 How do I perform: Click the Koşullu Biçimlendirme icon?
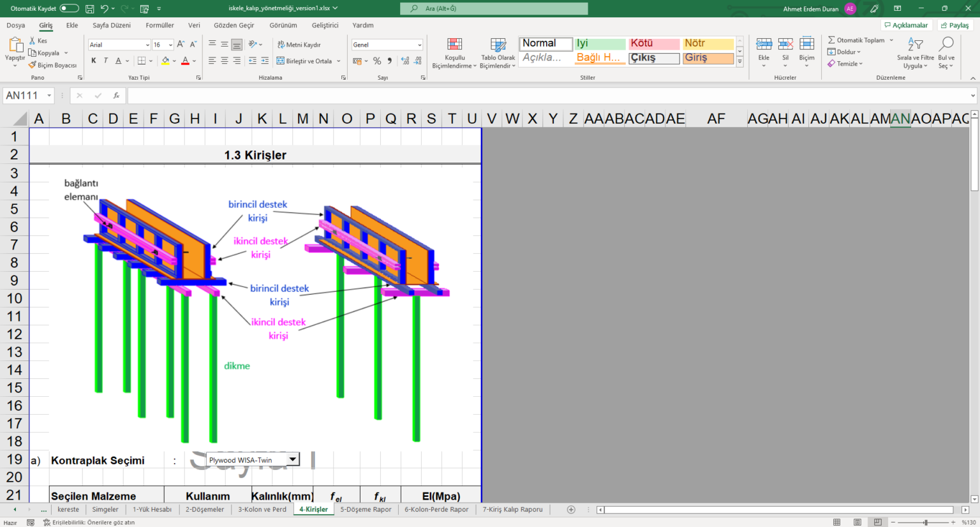pyautogui.click(x=454, y=45)
